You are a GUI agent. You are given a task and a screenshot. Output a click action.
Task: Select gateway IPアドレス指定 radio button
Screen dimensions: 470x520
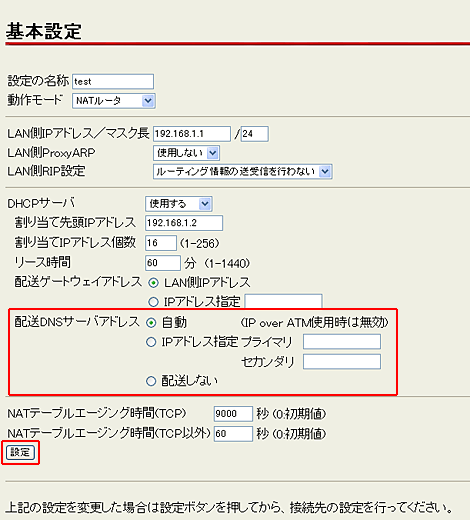tap(153, 302)
